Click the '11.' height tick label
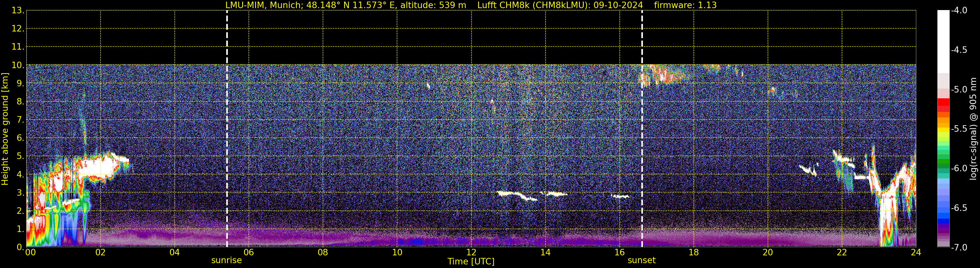Screen dimensions: 980x268 pos(18,47)
